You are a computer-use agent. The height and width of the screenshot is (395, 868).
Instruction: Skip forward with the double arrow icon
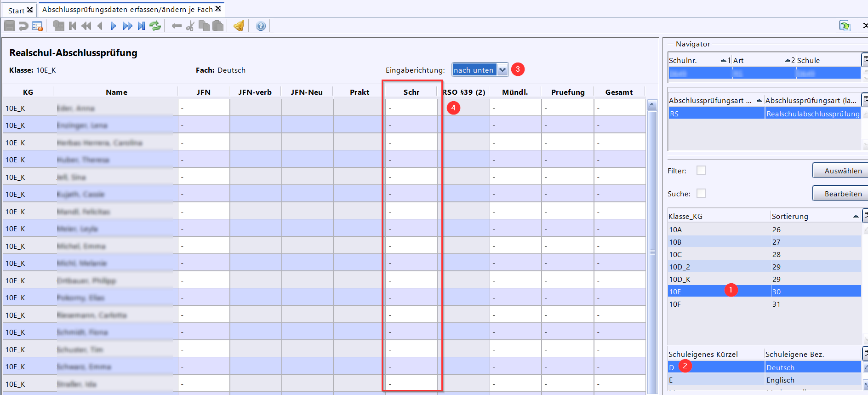point(127,26)
